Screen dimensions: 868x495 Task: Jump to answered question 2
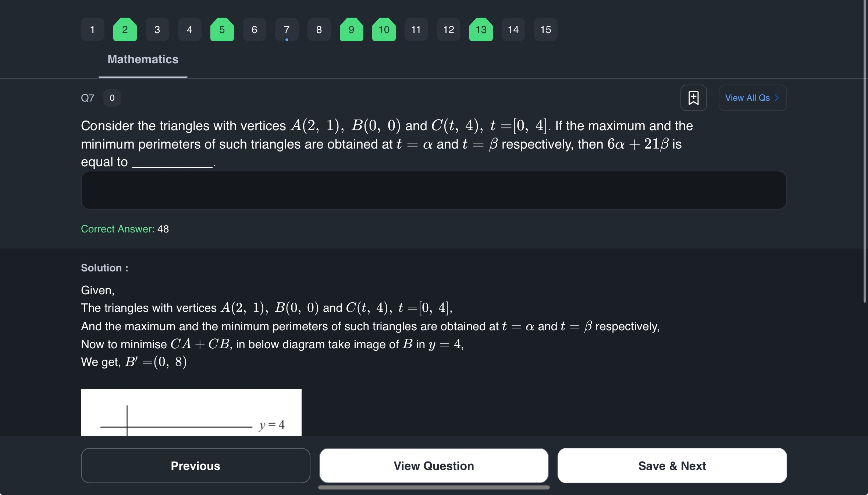pyautogui.click(x=125, y=29)
